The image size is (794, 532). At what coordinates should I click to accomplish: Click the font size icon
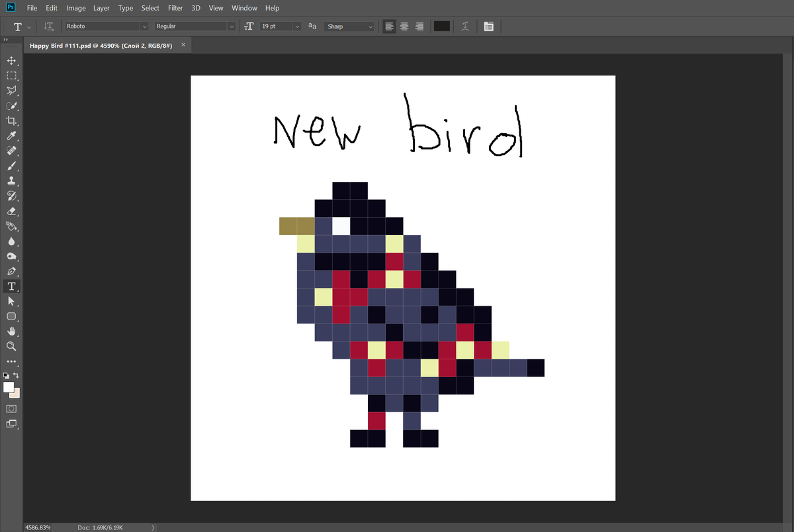(249, 26)
